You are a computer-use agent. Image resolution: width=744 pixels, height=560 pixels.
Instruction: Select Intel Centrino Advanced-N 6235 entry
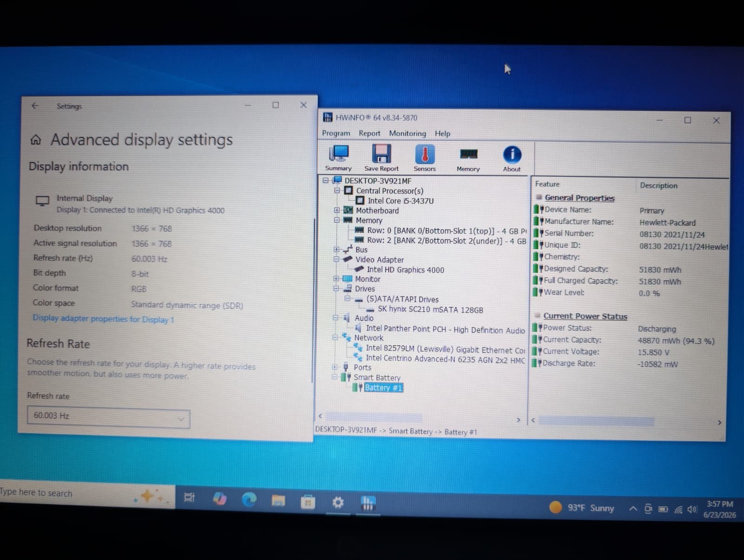pyautogui.click(x=445, y=359)
